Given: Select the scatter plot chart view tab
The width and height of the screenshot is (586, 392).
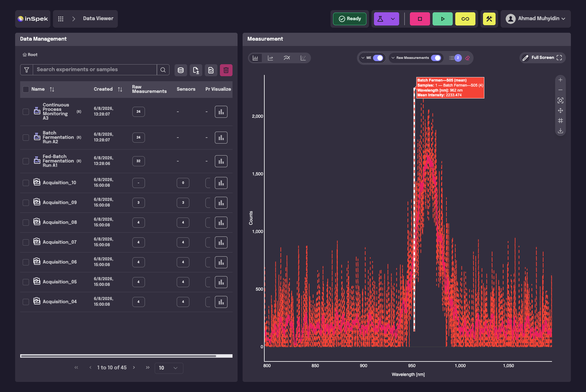Looking at the screenshot, I should (303, 58).
